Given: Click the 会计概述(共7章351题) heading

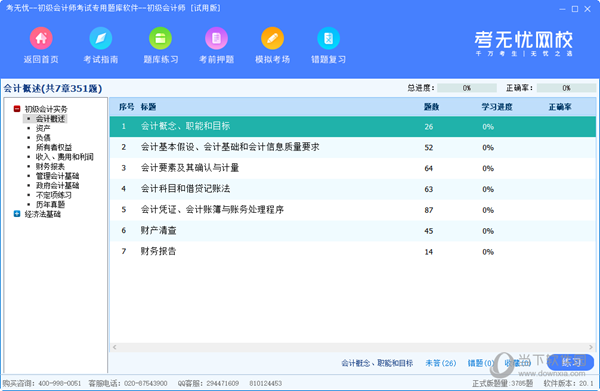Looking at the screenshot, I should click(53, 88).
